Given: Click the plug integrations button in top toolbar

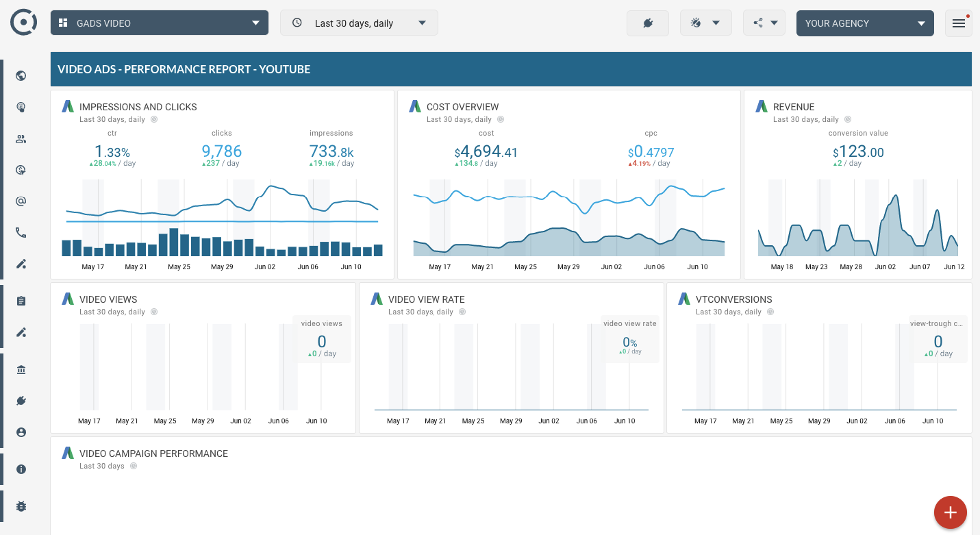Looking at the screenshot, I should tap(647, 23).
